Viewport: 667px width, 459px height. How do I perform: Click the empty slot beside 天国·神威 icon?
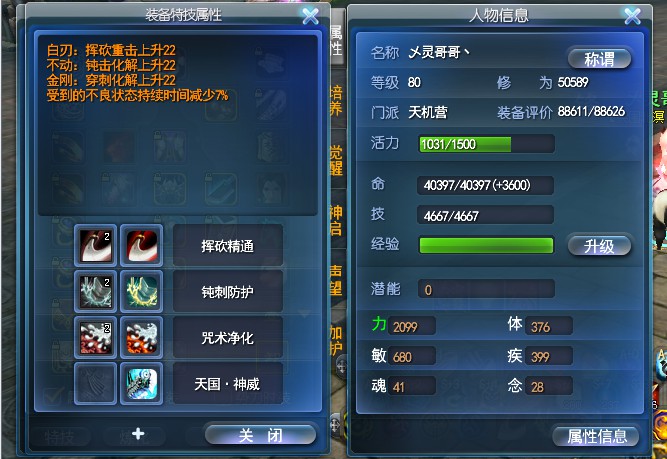[x=96, y=384]
